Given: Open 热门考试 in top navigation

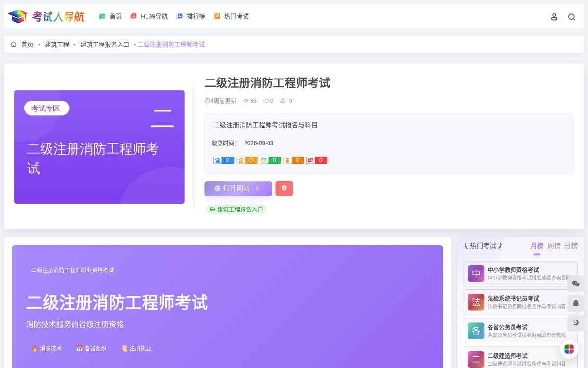Looking at the screenshot, I should coord(231,16).
